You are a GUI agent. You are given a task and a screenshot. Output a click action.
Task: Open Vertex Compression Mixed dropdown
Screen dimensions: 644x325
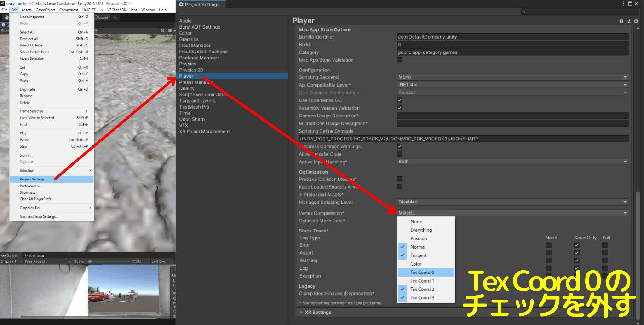[x=513, y=213]
